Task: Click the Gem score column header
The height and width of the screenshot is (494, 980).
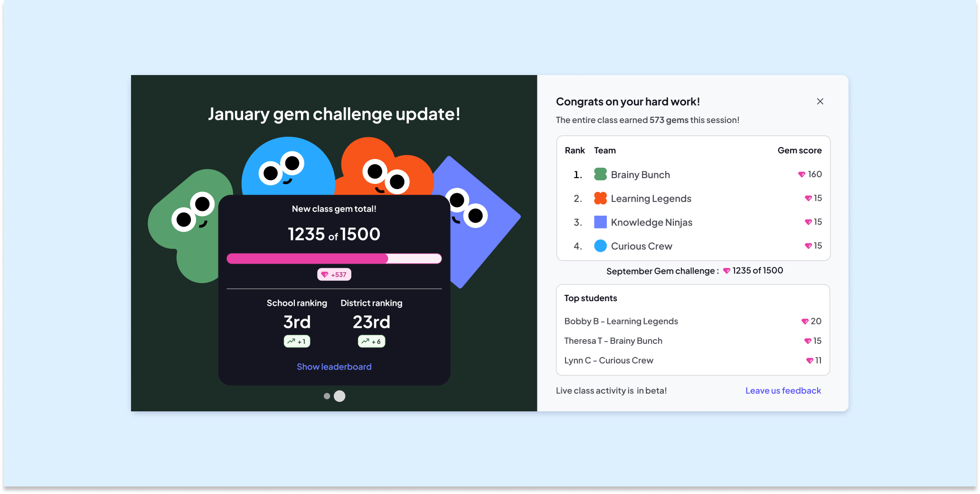Action: tap(800, 151)
